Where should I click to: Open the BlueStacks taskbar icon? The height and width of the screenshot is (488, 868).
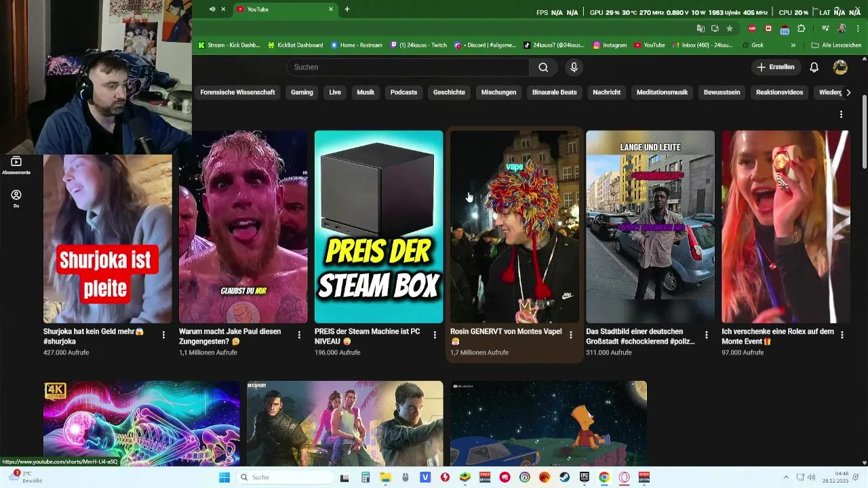465,477
